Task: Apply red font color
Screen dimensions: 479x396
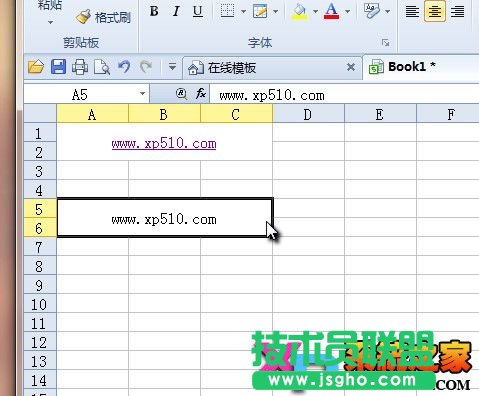Action: (x=331, y=11)
